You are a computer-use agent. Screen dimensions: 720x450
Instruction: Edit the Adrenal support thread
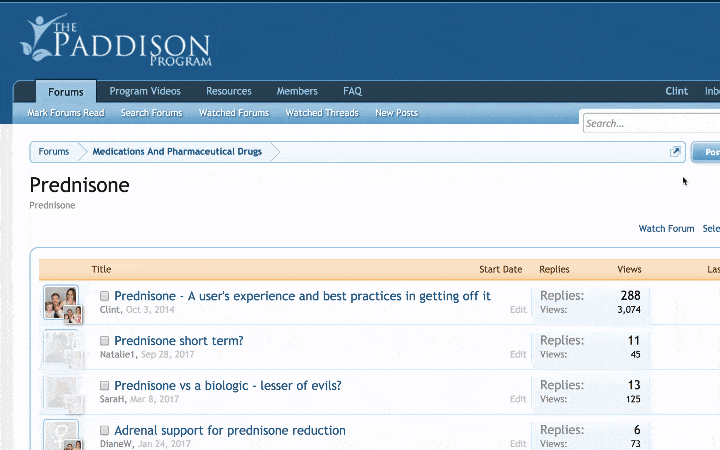pyautogui.click(x=518, y=444)
